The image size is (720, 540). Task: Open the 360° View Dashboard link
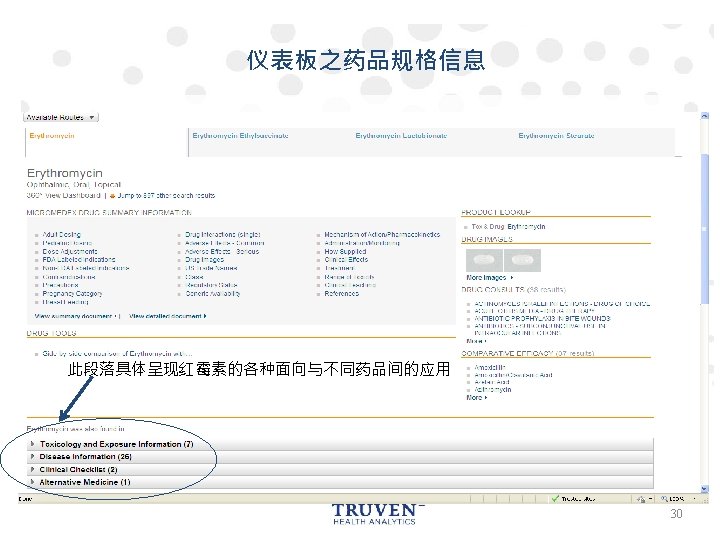click(63, 195)
